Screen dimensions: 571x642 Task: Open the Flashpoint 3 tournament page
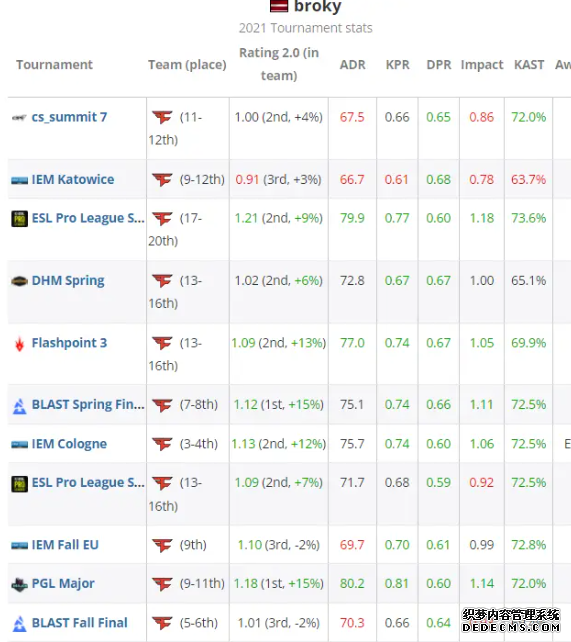pos(69,343)
